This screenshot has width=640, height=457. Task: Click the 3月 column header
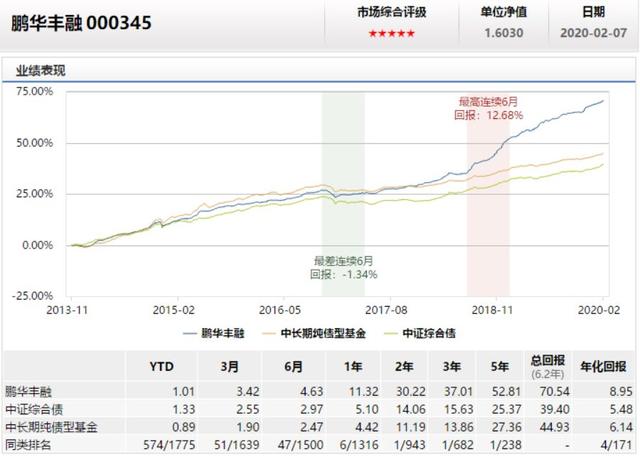click(x=229, y=366)
